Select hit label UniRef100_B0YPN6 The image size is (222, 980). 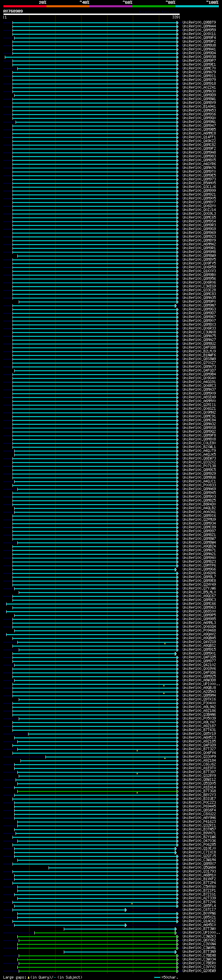coord(199,914)
